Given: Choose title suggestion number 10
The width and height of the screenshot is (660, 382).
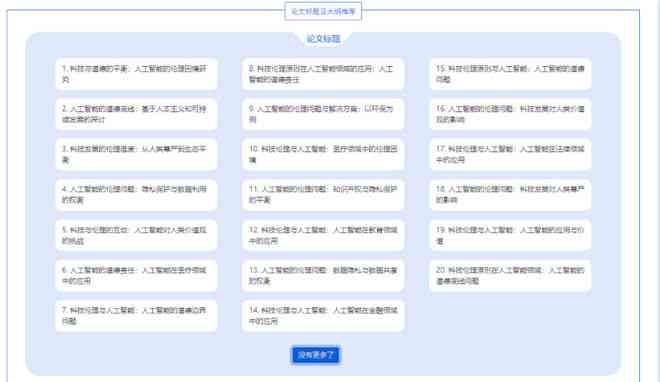Looking at the screenshot, I should click(323, 154).
